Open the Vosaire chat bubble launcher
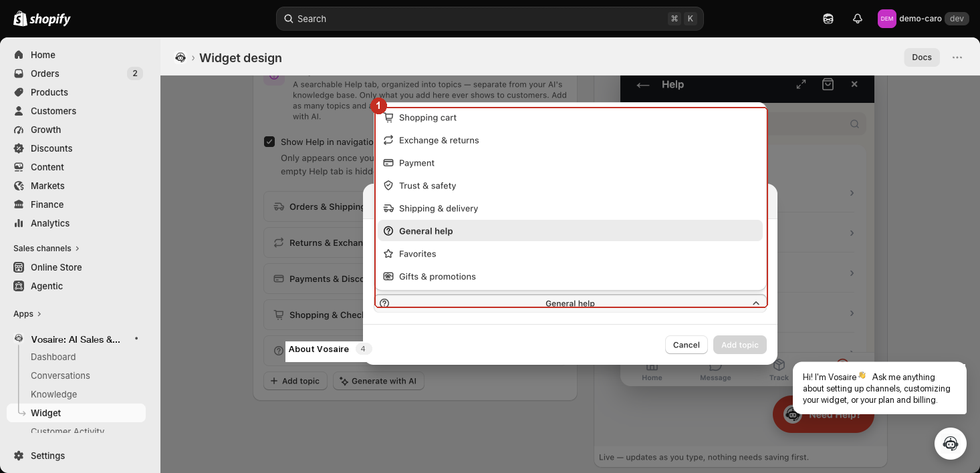The height and width of the screenshot is (473, 980). pyautogui.click(x=951, y=444)
